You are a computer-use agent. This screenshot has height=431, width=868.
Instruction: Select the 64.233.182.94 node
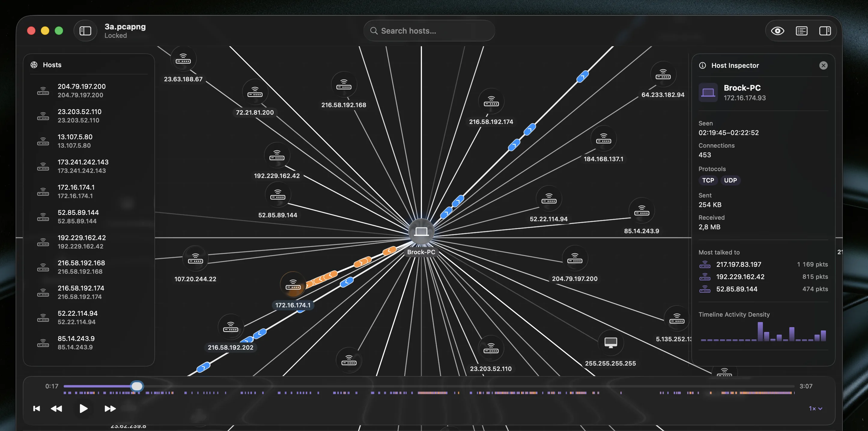point(663,74)
